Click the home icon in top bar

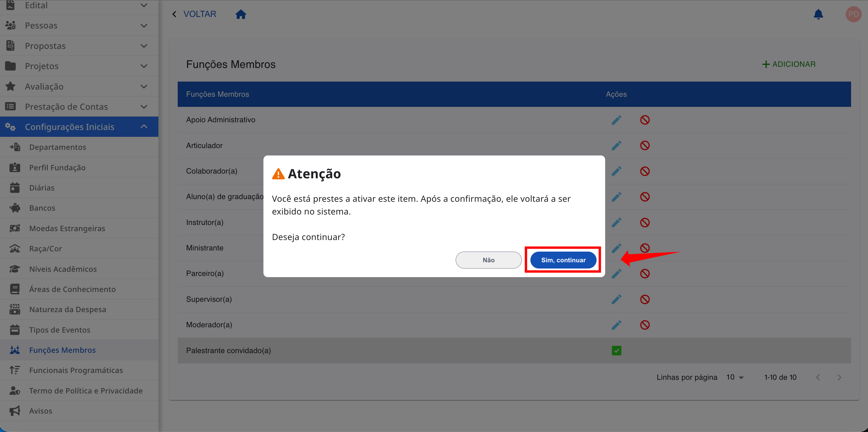241,14
